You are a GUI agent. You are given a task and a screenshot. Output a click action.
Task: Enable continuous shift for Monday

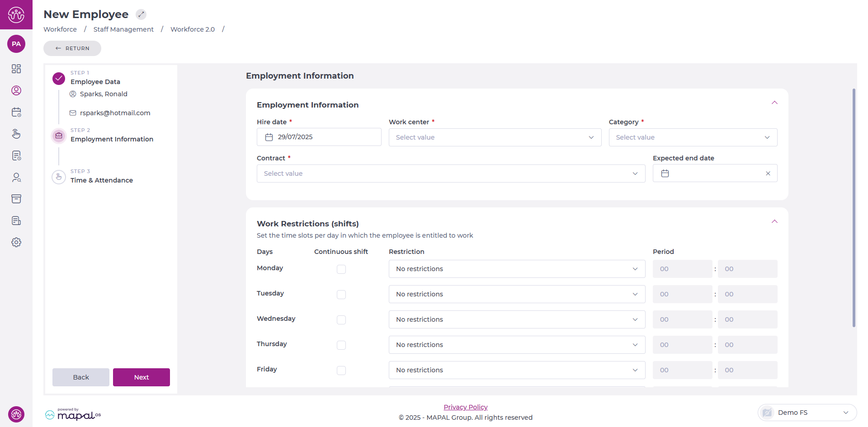pyautogui.click(x=341, y=269)
